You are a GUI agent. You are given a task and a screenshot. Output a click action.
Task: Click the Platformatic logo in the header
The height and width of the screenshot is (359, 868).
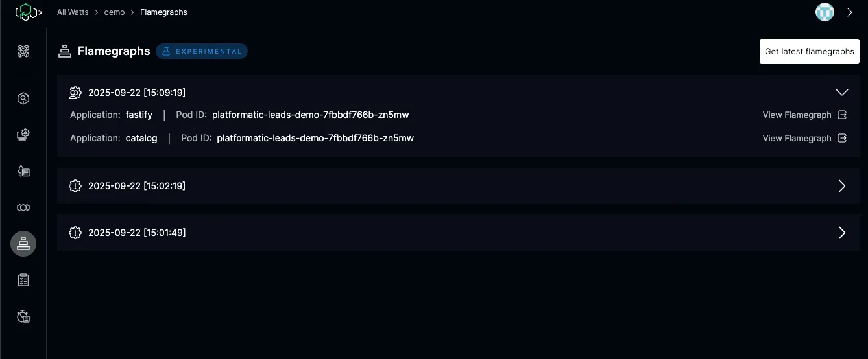pos(28,12)
